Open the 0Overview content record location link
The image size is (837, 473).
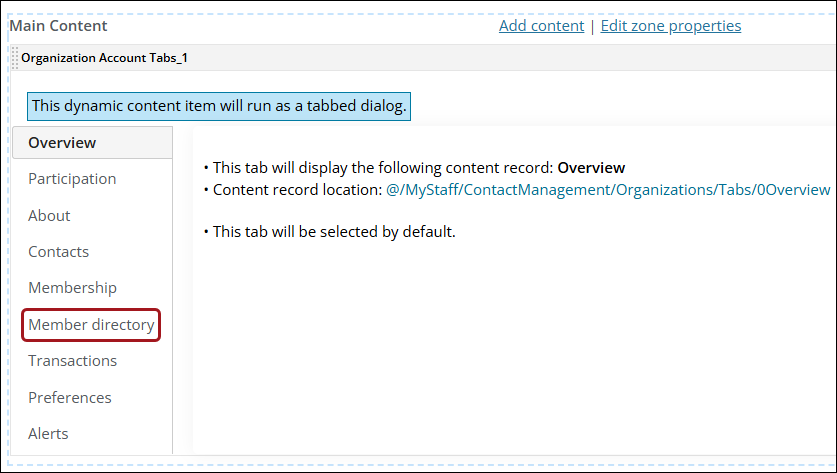click(607, 189)
